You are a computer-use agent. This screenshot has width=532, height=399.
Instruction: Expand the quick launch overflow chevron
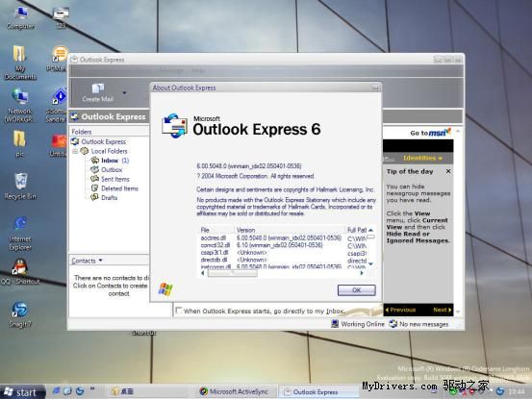pyautogui.click(x=92, y=389)
